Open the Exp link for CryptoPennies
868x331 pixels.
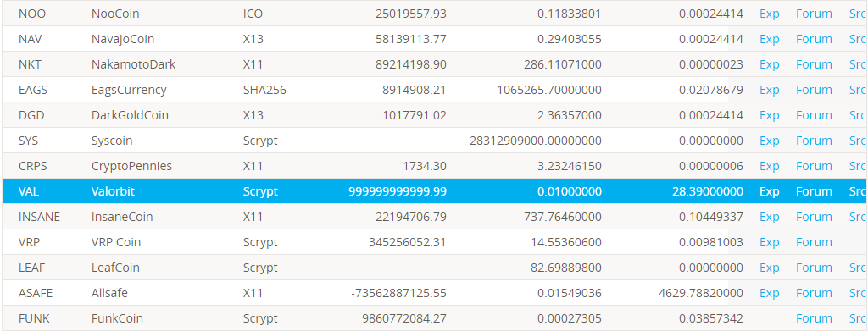pyautogui.click(x=769, y=166)
